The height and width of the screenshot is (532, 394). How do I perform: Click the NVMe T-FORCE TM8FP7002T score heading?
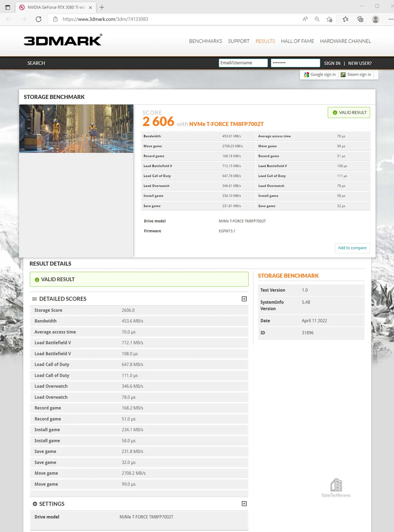227,124
